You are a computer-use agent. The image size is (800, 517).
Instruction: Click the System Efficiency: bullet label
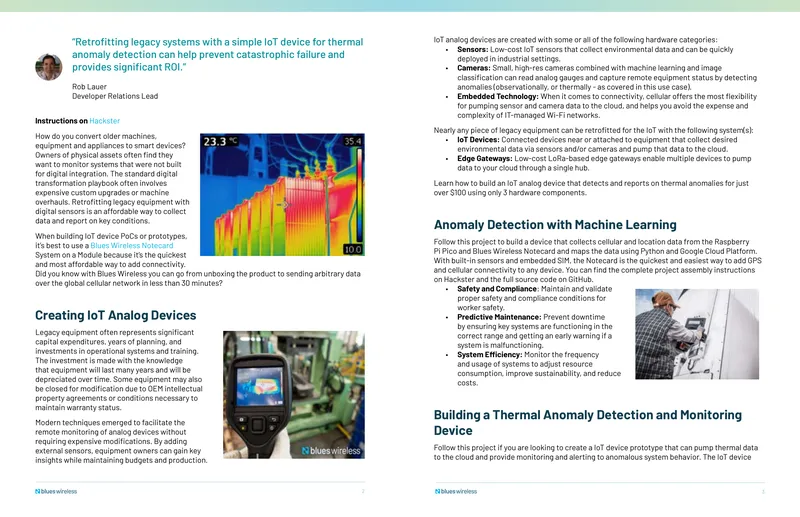pos(489,355)
